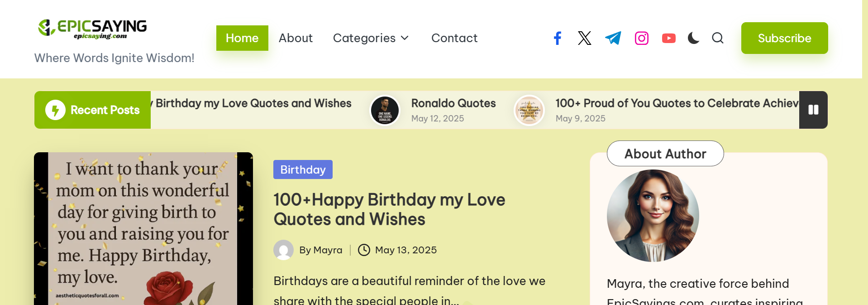The height and width of the screenshot is (305, 868).
Task: Click the X (Twitter) icon
Action: (x=584, y=38)
